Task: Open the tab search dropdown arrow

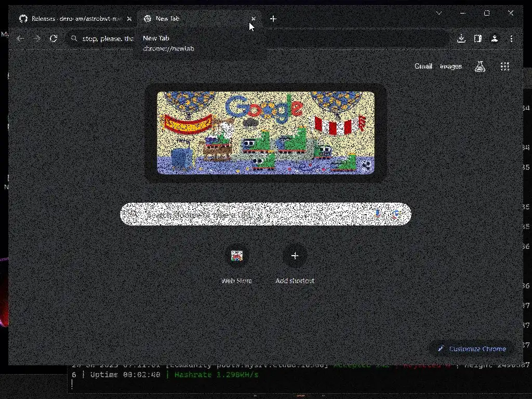Action: [x=439, y=13]
